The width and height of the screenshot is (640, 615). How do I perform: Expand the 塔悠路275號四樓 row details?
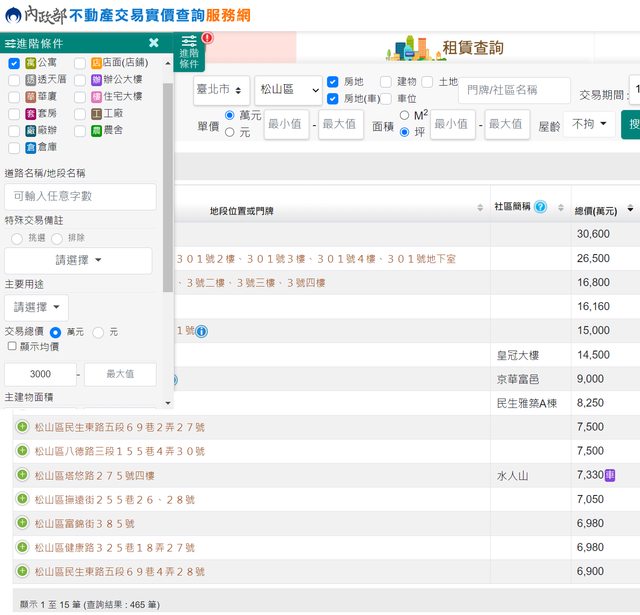(x=22, y=475)
